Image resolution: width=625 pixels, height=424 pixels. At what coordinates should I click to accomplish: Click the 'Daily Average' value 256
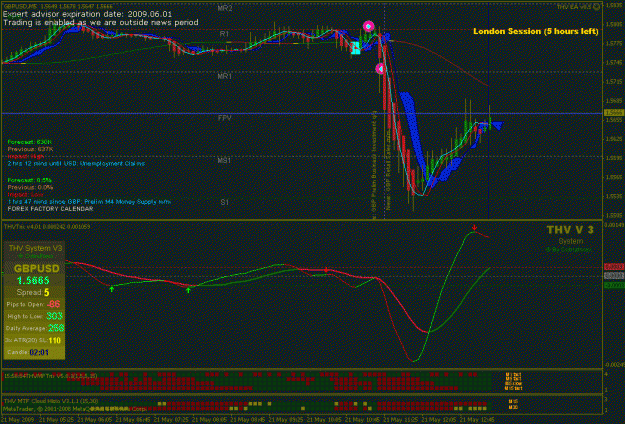coord(56,328)
